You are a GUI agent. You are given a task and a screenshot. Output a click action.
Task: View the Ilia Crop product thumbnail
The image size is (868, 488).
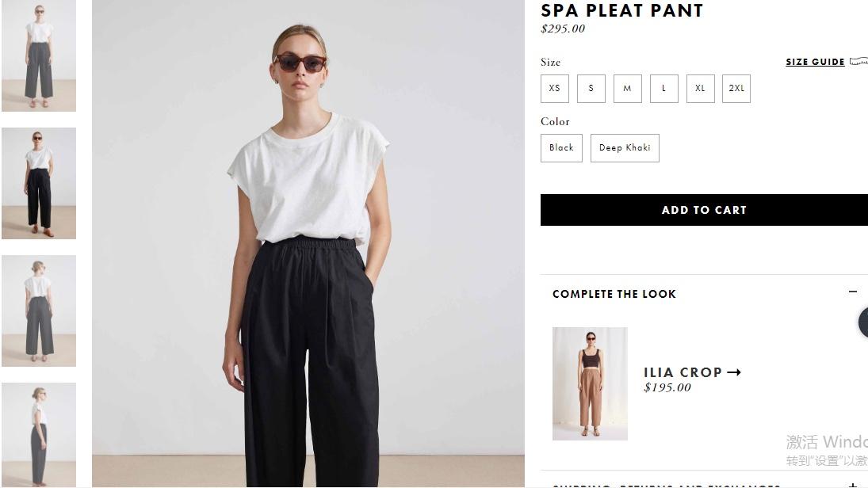(590, 383)
